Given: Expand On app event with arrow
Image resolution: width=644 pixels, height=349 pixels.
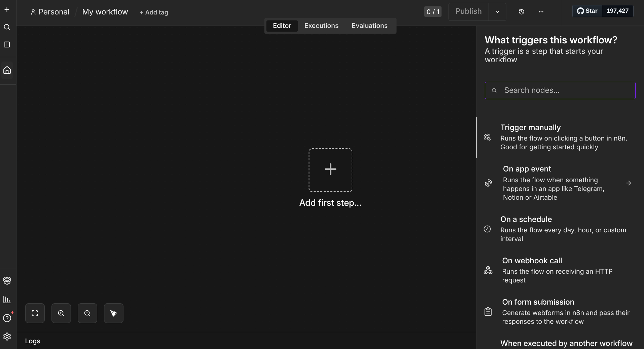Looking at the screenshot, I should point(629,183).
